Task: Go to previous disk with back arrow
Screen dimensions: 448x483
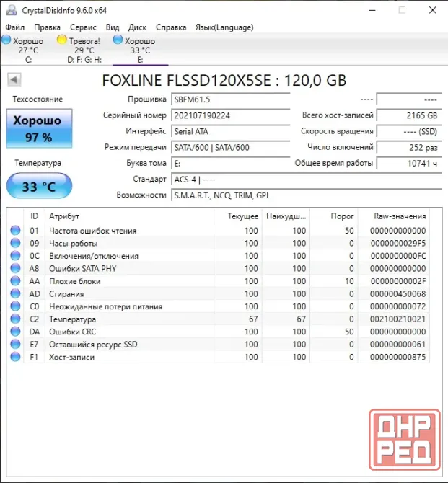Action: pos(14,80)
